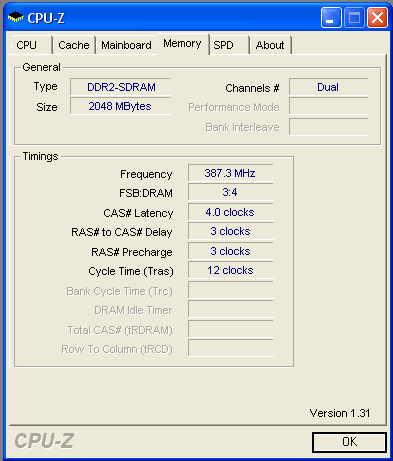Click the CPU-Z chip icon in title bar
393x461 pixels.
click(16, 17)
